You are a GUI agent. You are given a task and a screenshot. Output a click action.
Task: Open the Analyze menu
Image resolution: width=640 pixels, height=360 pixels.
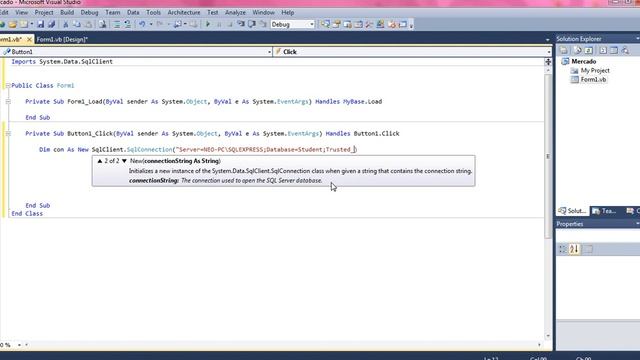click(236, 13)
